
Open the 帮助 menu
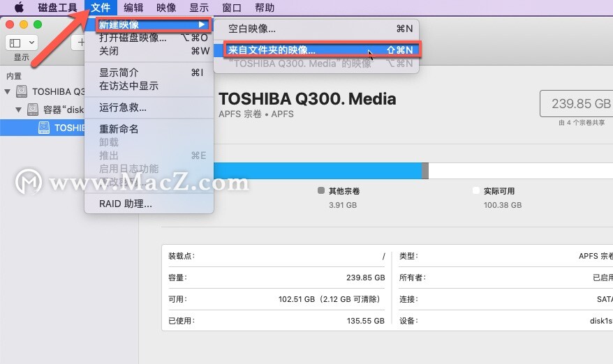click(265, 8)
